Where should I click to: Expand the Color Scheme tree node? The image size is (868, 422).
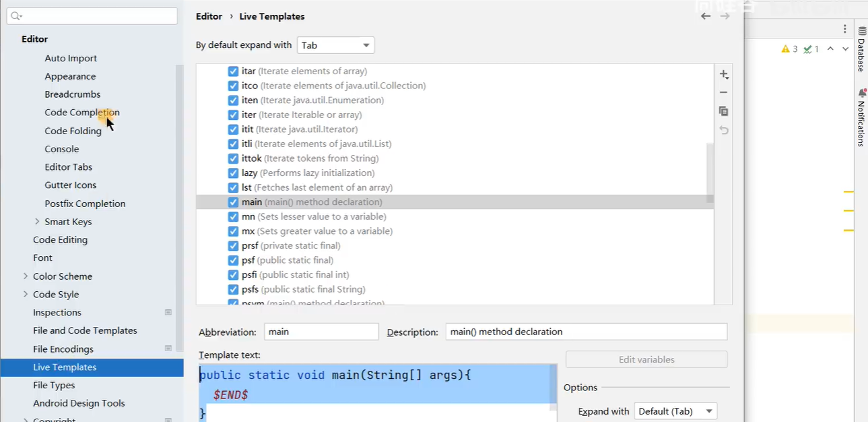(26, 276)
